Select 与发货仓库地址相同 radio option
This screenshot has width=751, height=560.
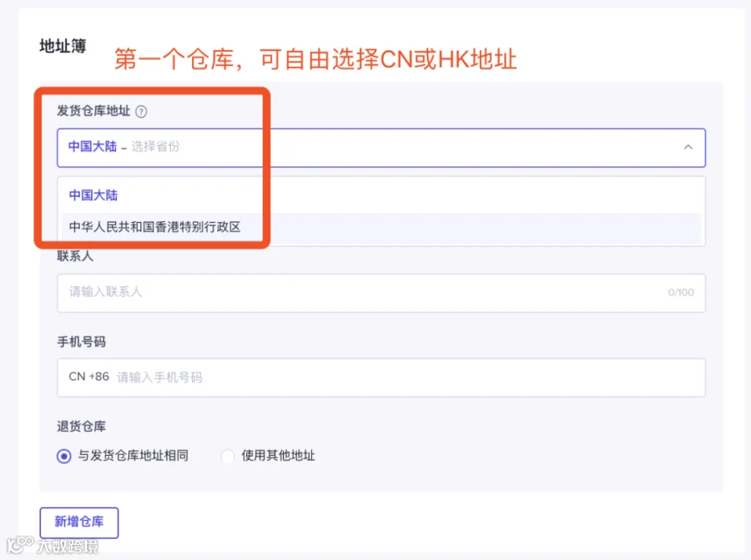click(x=63, y=456)
